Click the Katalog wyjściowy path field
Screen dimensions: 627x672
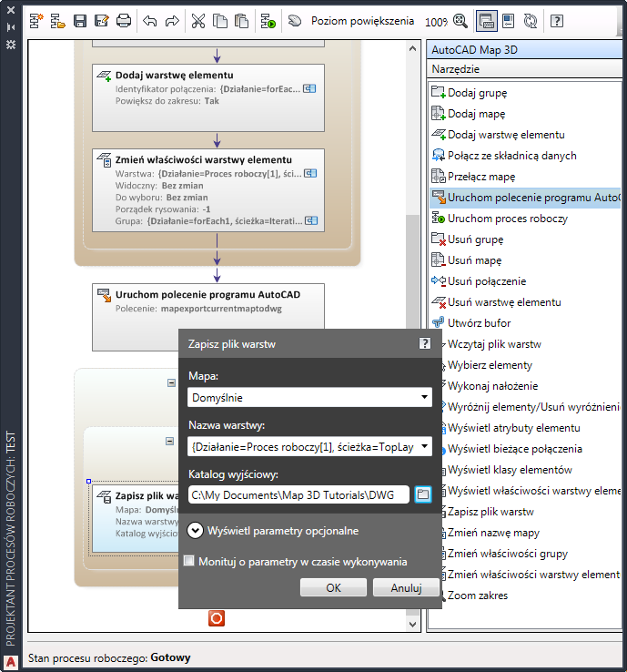(298, 495)
